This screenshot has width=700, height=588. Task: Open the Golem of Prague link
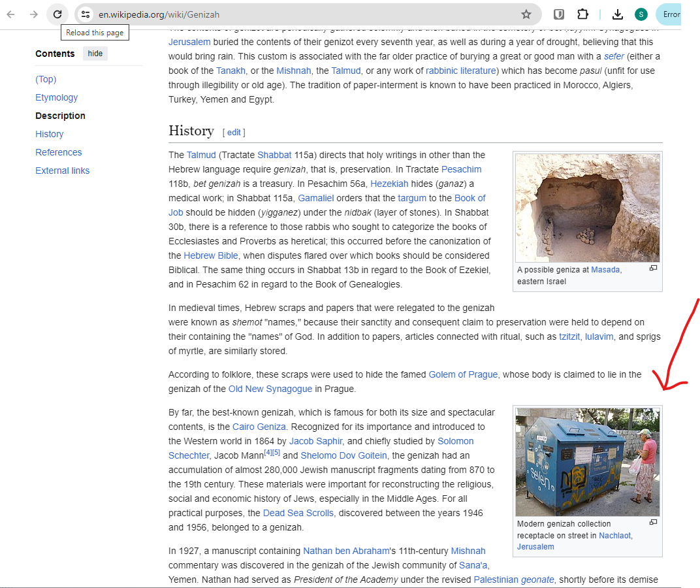[x=463, y=374]
